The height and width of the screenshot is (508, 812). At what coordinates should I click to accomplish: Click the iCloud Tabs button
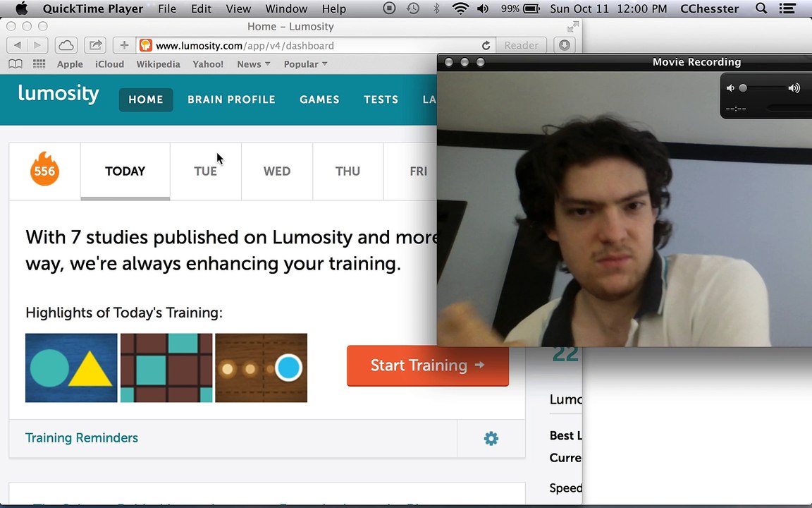click(x=66, y=45)
